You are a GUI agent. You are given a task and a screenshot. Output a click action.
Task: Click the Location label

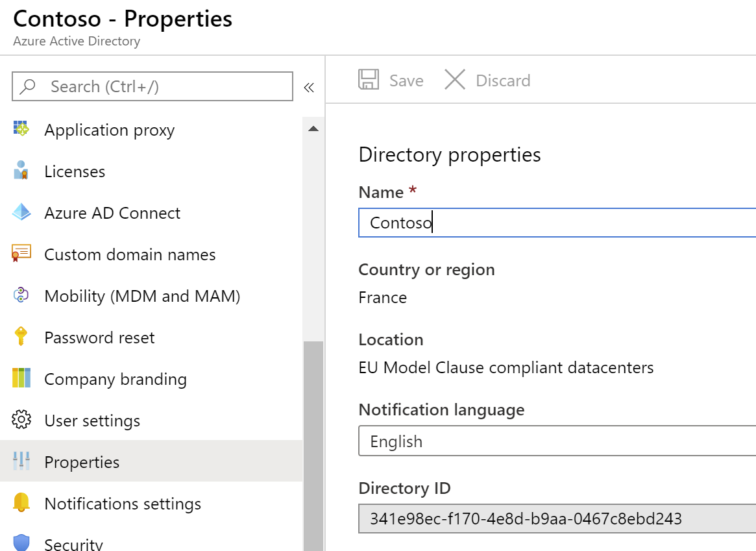point(391,340)
